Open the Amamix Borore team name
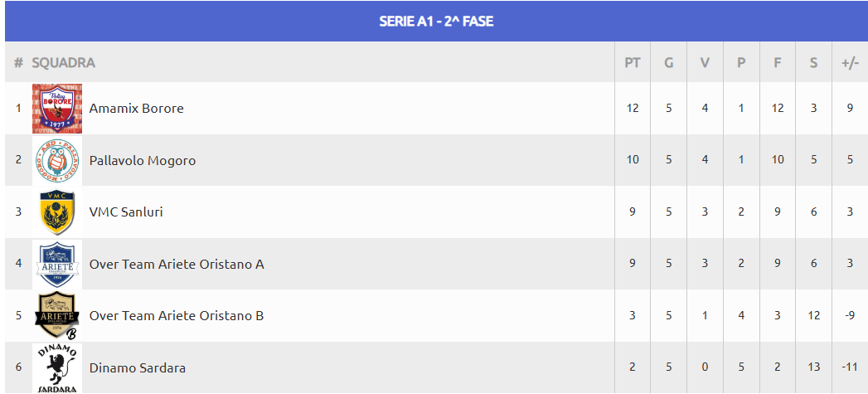The width and height of the screenshot is (868, 394). pos(136,108)
